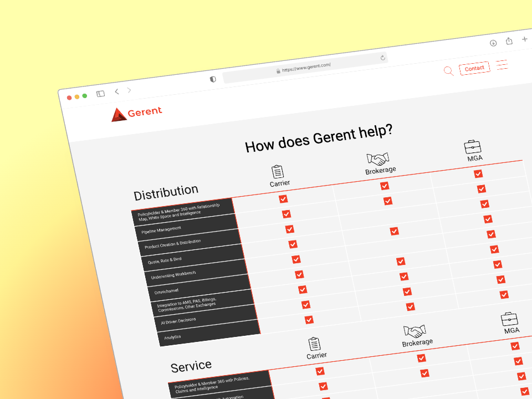Toggle Carrier checkbox for Analytics
532x399 pixels.
tap(309, 320)
